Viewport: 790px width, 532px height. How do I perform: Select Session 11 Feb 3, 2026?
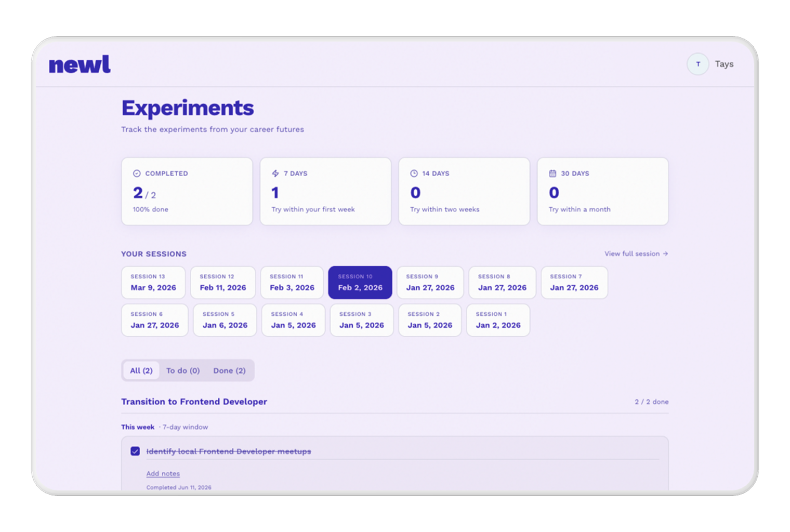(x=292, y=283)
